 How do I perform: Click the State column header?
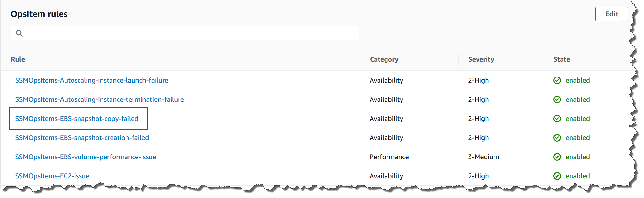[x=562, y=59]
